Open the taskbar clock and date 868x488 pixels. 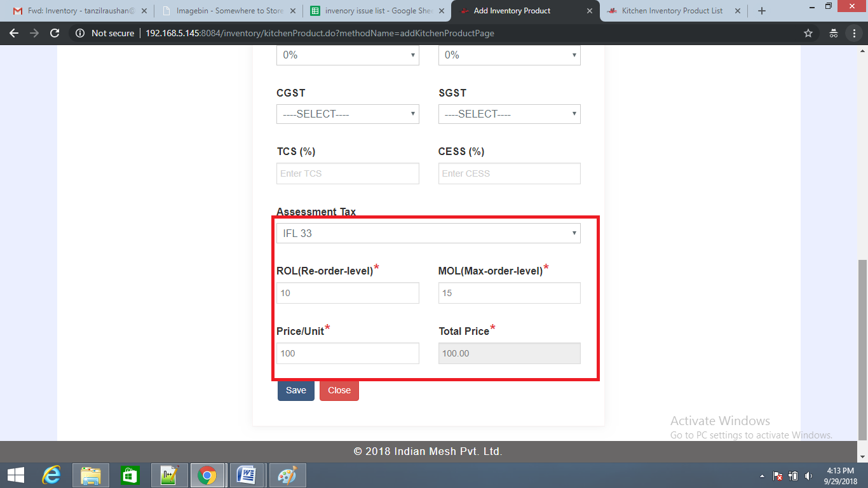841,476
